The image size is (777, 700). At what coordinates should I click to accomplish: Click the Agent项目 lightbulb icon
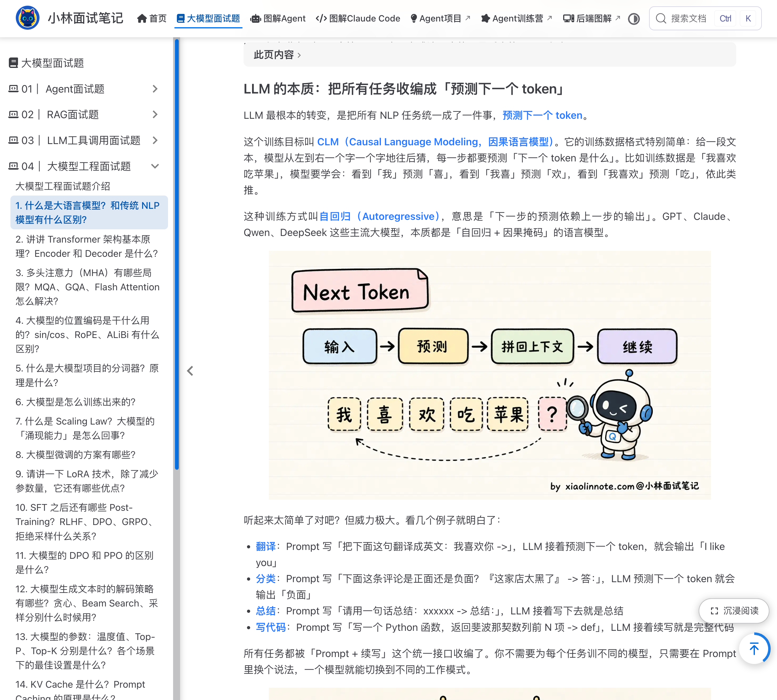[414, 18]
